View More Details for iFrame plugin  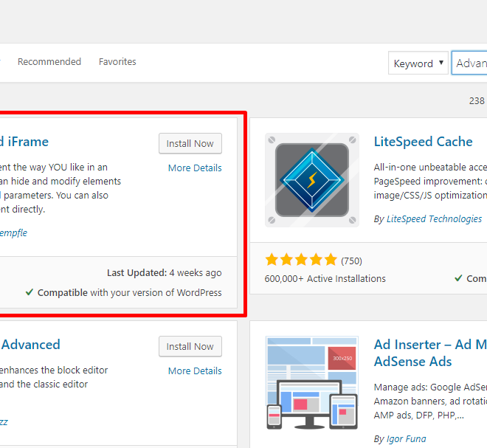[195, 168]
